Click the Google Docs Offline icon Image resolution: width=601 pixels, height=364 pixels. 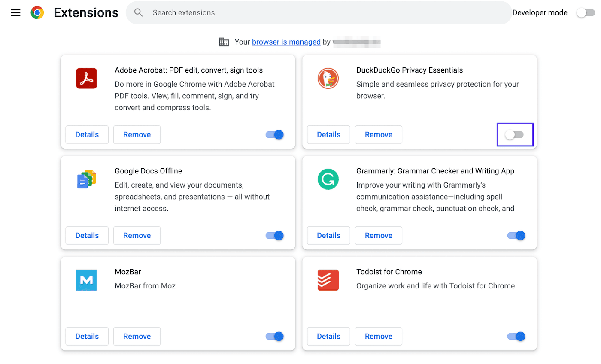coord(86,179)
